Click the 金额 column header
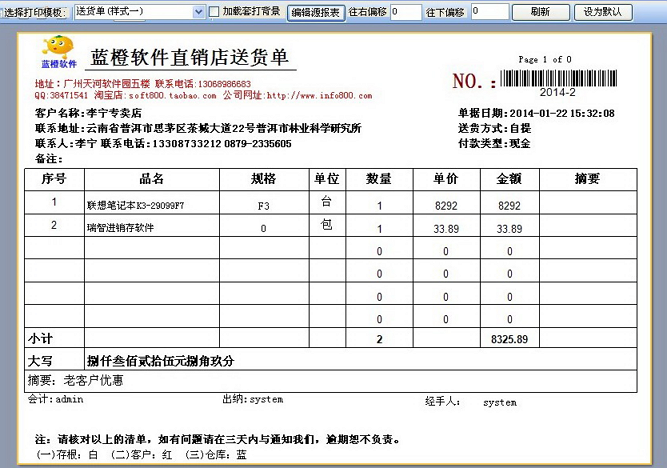 coord(509,179)
